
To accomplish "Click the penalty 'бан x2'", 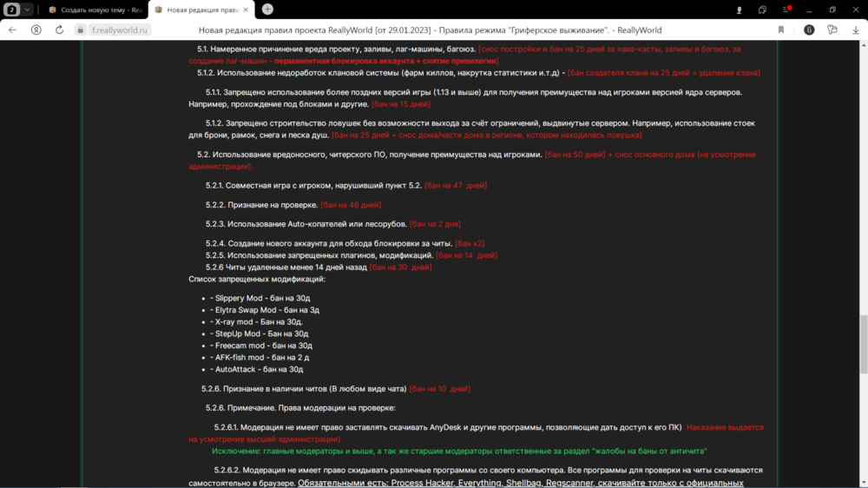I will [470, 244].
